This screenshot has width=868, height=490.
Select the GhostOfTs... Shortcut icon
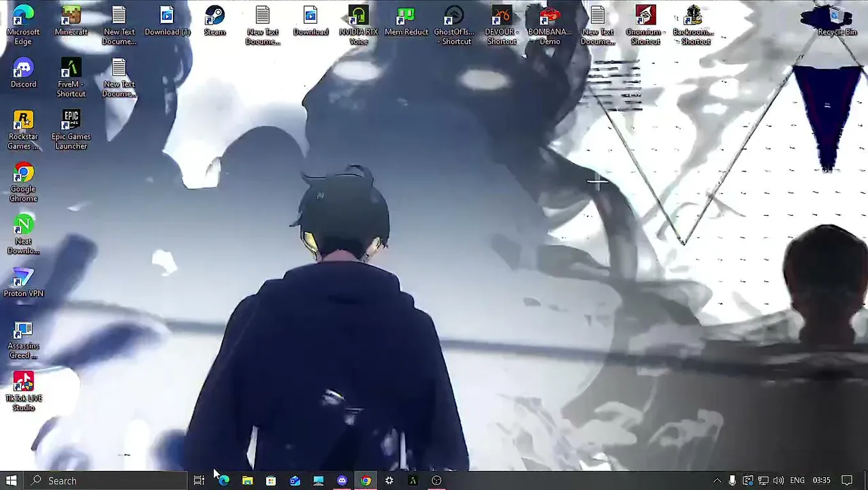pos(454,25)
